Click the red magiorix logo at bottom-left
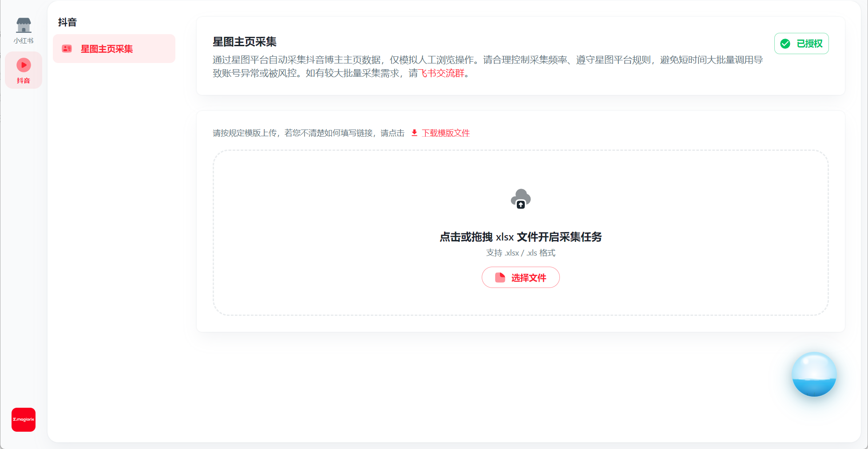The height and width of the screenshot is (449, 868). click(24, 420)
